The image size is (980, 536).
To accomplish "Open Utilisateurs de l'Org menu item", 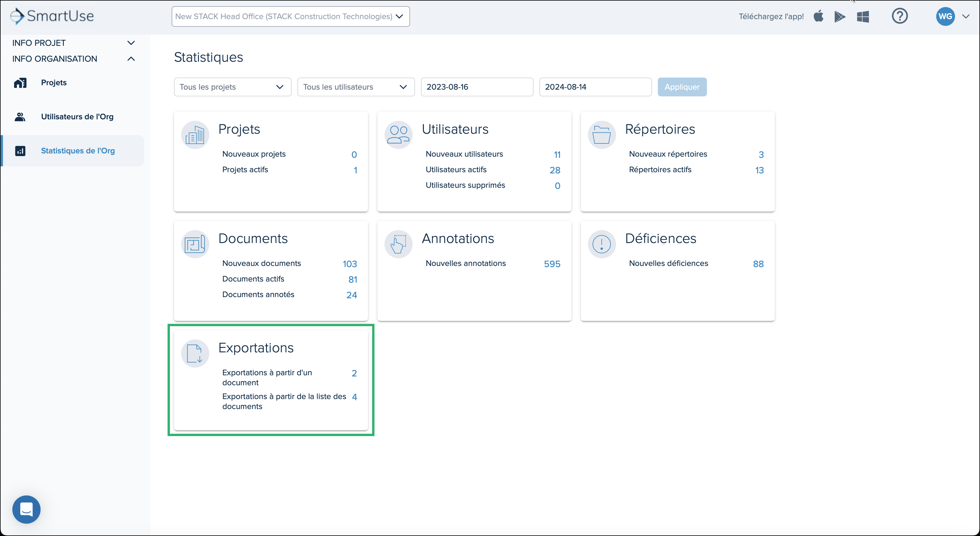I will point(77,117).
